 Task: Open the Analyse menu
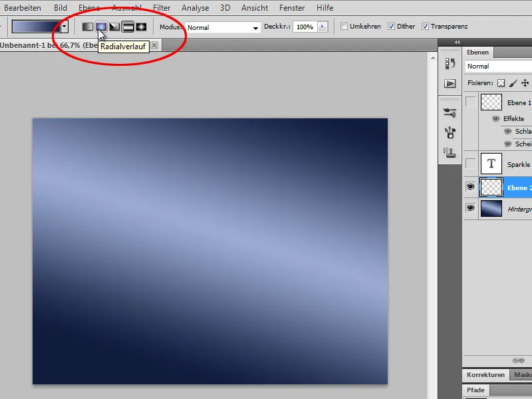pyautogui.click(x=195, y=8)
